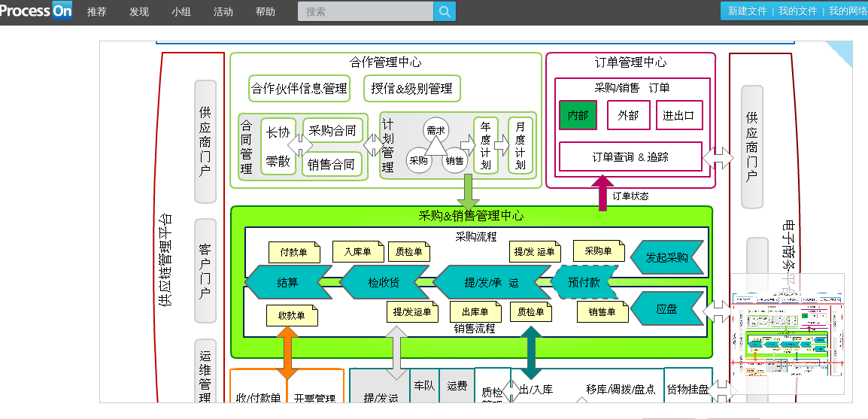Viewport: 868px width, 419px height.
Task: Click the 提/发/承 运 arrow shape
Action: pos(491,282)
